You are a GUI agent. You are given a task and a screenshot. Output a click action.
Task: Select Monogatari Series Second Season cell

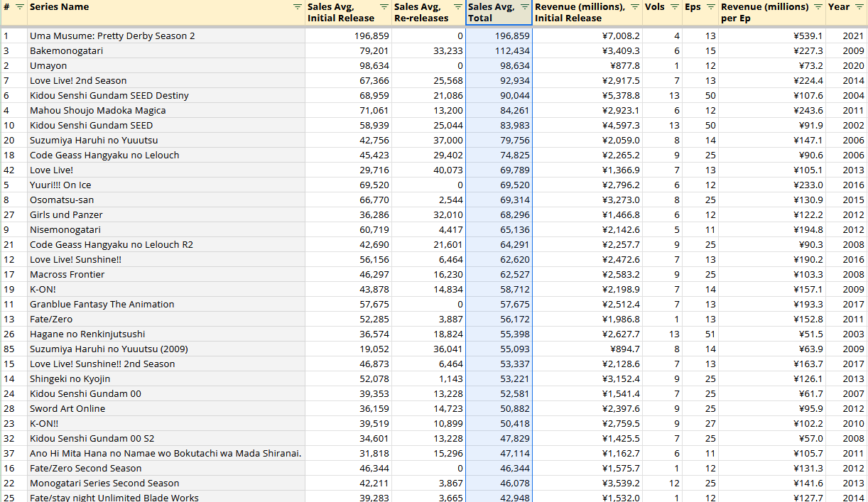tap(166, 483)
